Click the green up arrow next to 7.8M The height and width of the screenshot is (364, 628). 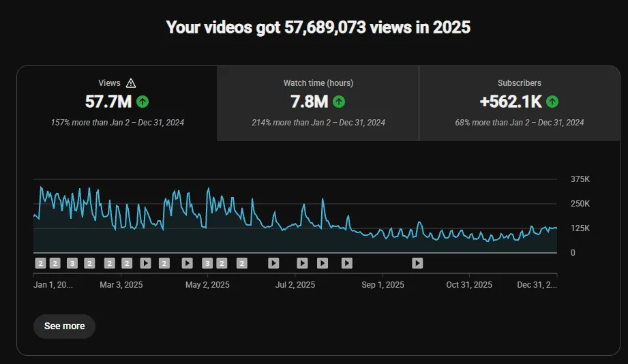(x=339, y=102)
